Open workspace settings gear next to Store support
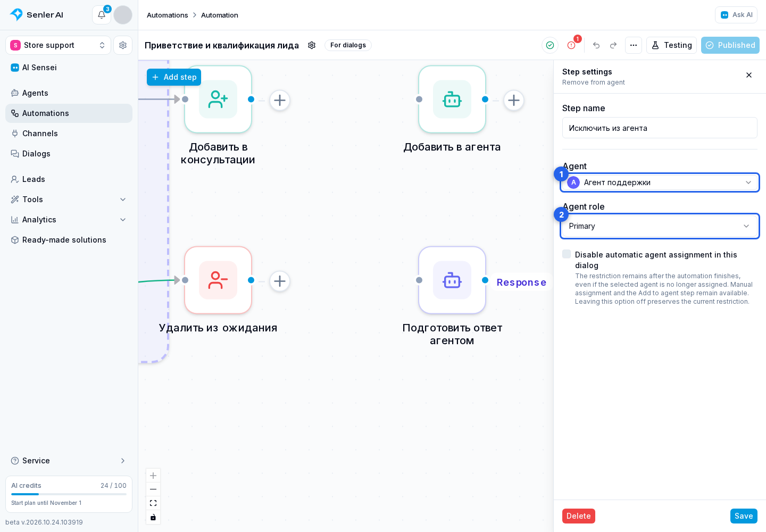The image size is (766, 532). 123,45
